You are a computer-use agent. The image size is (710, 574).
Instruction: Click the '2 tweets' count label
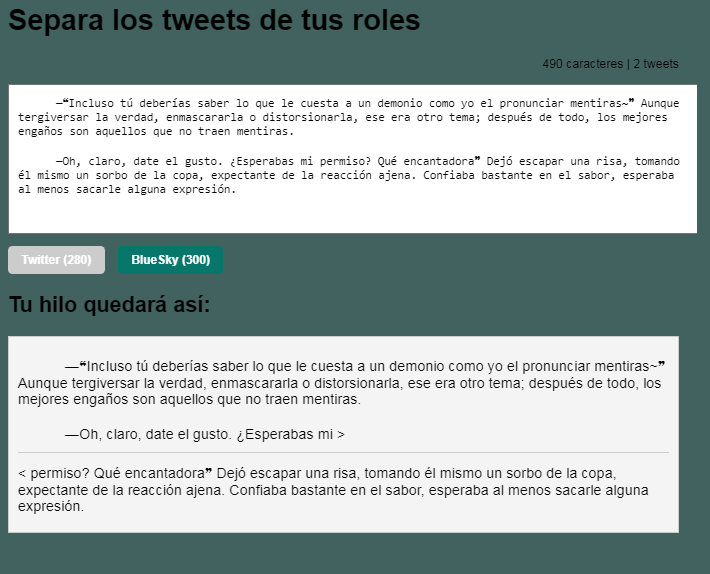[x=656, y=64]
